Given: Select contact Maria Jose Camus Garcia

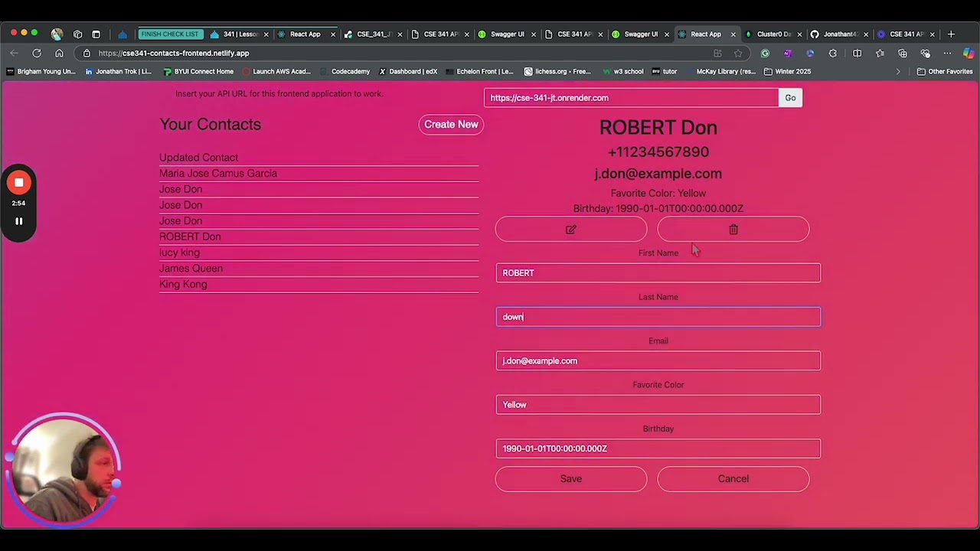Looking at the screenshot, I should [x=318, y=174].
